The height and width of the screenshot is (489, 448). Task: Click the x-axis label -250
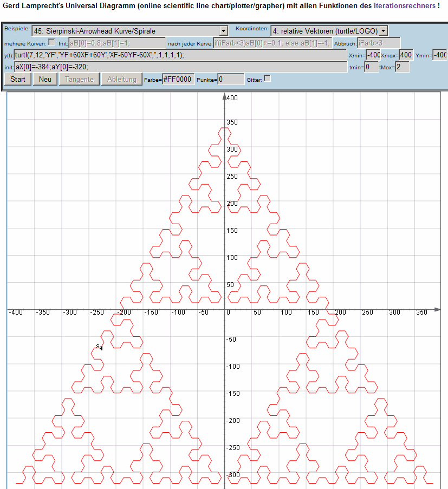[97, 312]
